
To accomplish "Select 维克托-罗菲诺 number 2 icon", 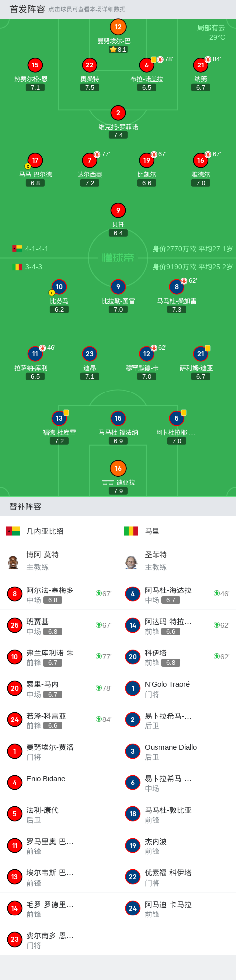I will pos(118,113).
